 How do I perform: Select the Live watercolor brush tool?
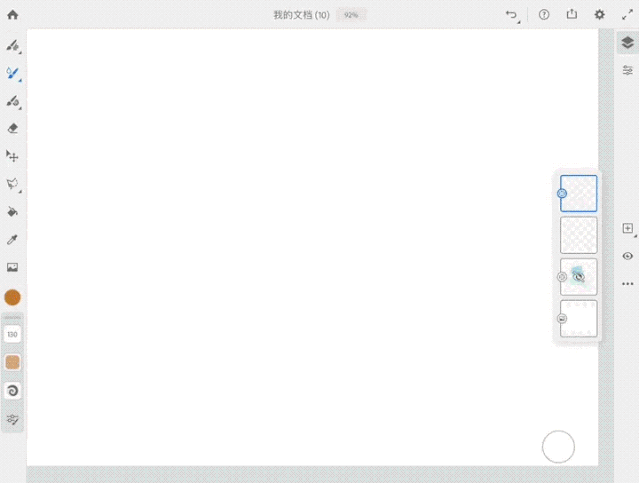13,73
